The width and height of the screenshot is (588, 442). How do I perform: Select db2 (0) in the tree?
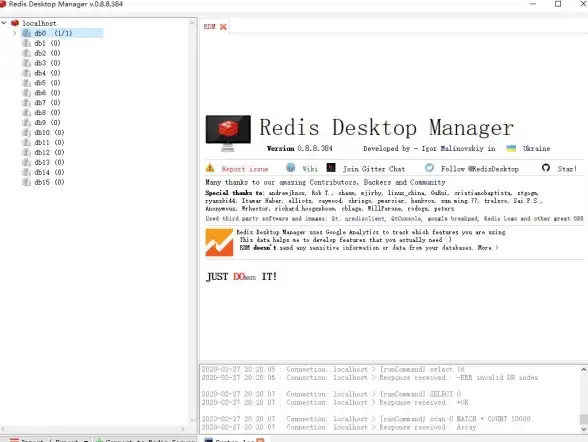click(47, 53)
